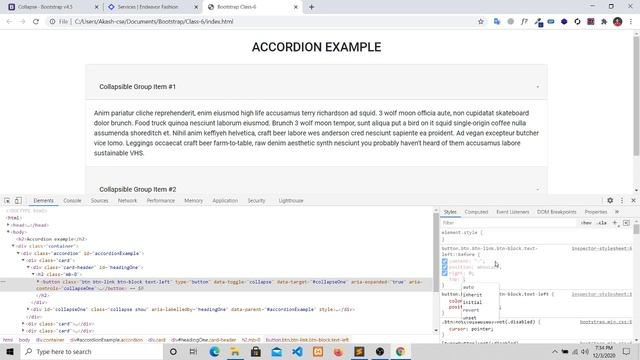The image size is (640, 360).
Task: Click the browser forward arrow
Action: pos(22,21)
